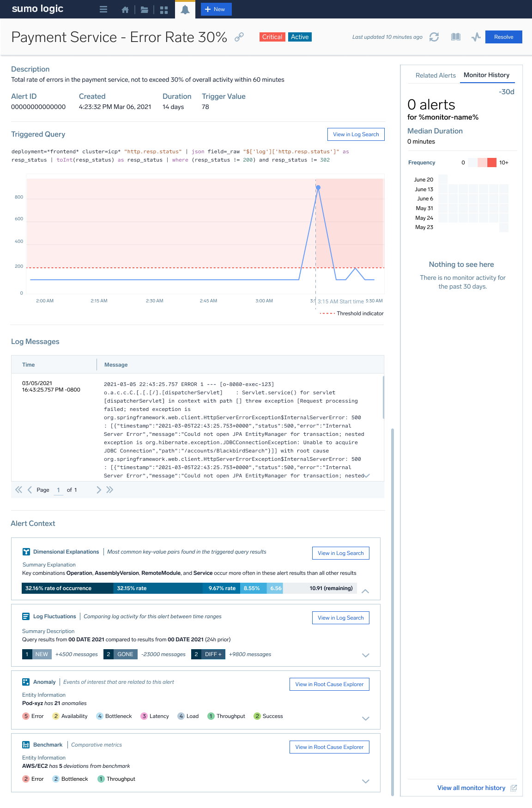
Task: Click the -30d range label
Action: pos(507,92)
